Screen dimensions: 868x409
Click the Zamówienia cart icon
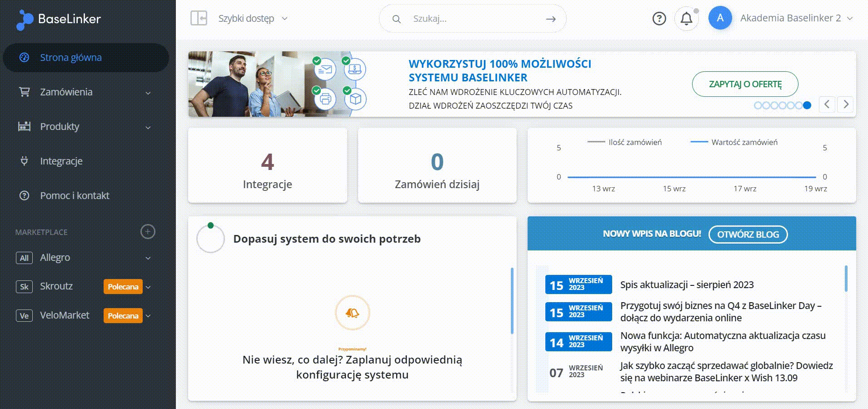point(24,92)
